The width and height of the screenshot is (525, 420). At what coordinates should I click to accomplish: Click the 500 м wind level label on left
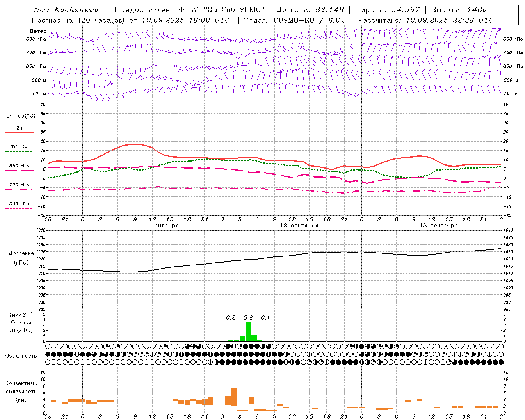pyautogui.click(x=39, y=80)
